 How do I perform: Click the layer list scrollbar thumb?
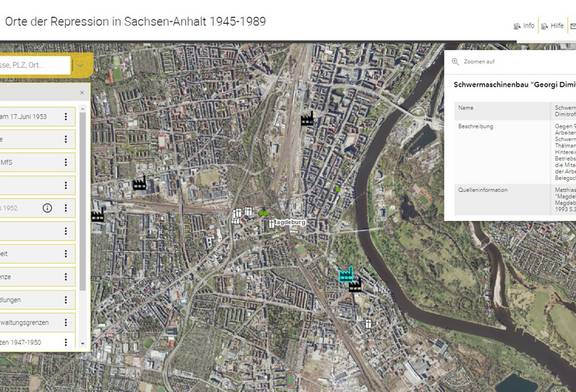click(x=83, y=201)
